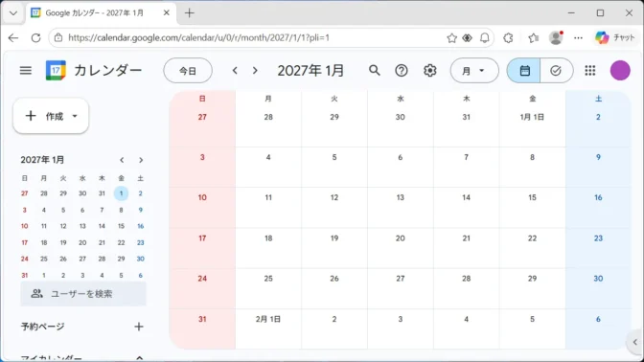Click the Google Calendar logo
644x362 pixels.
click(x=56, y=71)
